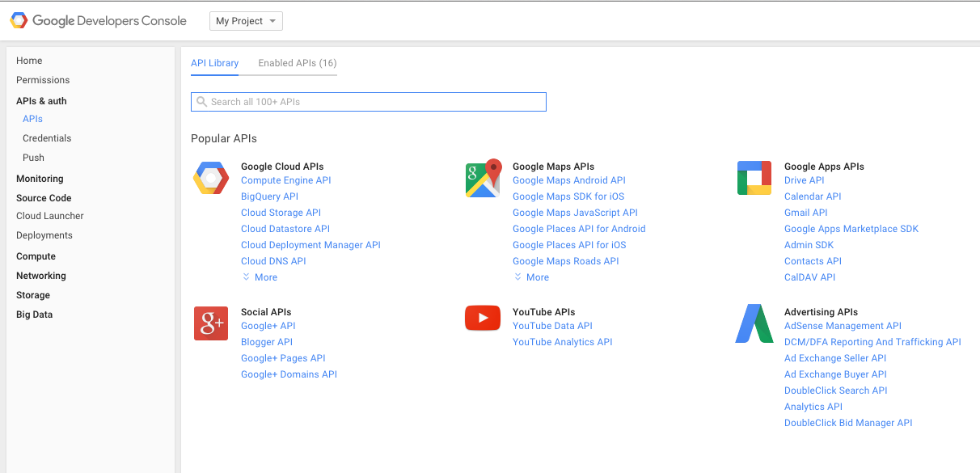Open the Drive API link
980x473 pixels.
pyautogui.click(x=805, y=180)
